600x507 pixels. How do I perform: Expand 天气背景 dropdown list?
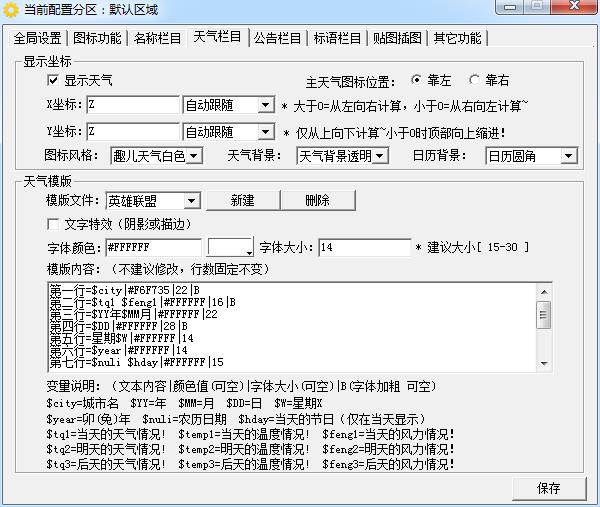pos(380,156)
